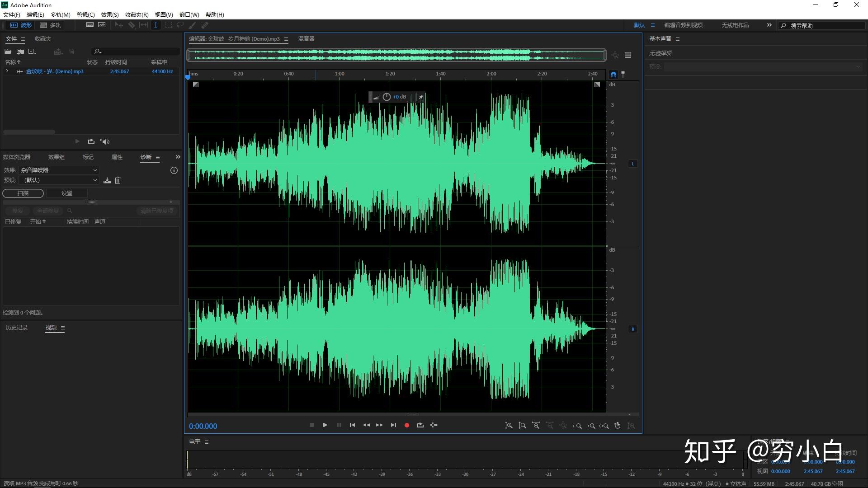Show the spectral pitch display

click(102, 25)
